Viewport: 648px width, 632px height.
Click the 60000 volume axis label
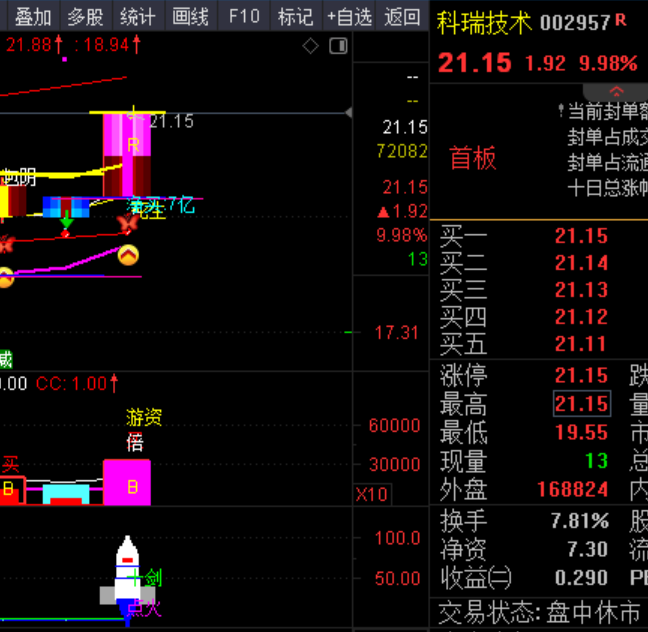394,426
